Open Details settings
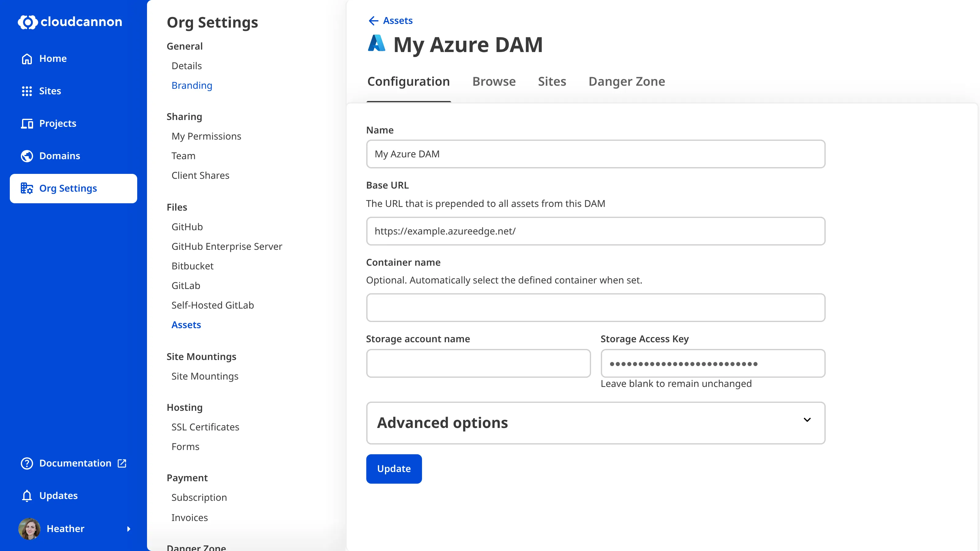This screenshot has width=980, height=551. [x=187, y=66]
